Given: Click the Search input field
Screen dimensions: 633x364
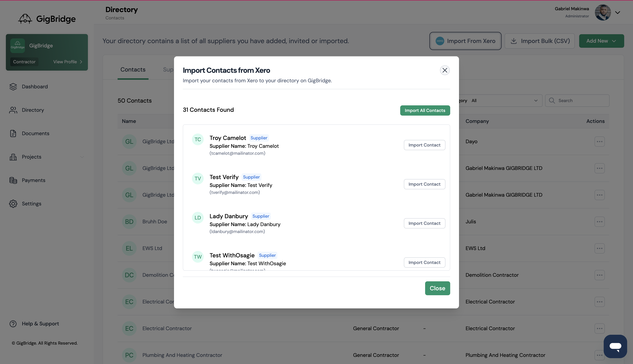Looking at the screenshot, I should point(577,100).
